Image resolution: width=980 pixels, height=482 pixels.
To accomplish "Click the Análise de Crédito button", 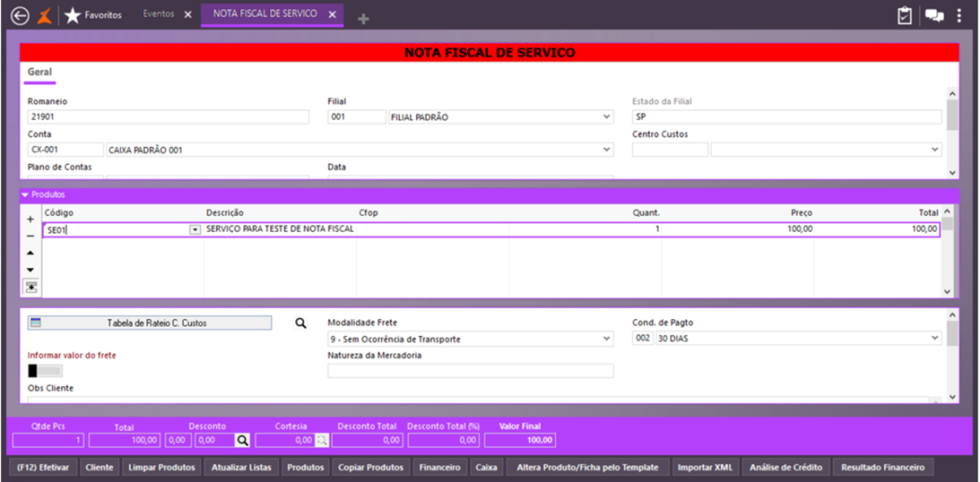I will click(786, 467).
